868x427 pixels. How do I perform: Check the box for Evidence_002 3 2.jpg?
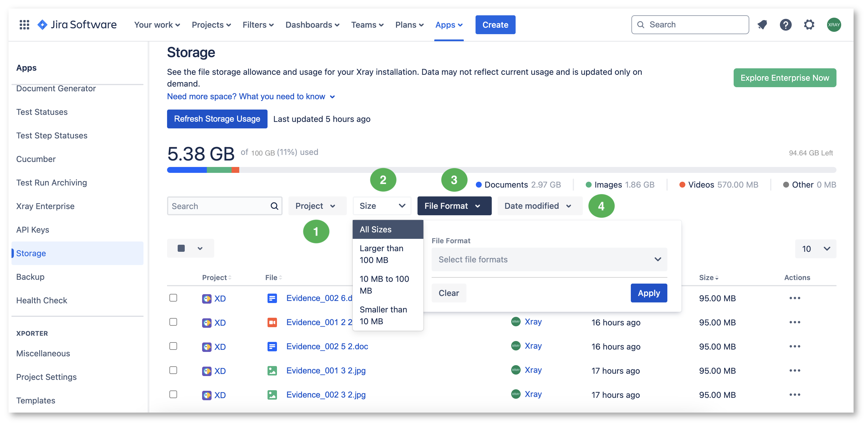(x=173, y=394)
